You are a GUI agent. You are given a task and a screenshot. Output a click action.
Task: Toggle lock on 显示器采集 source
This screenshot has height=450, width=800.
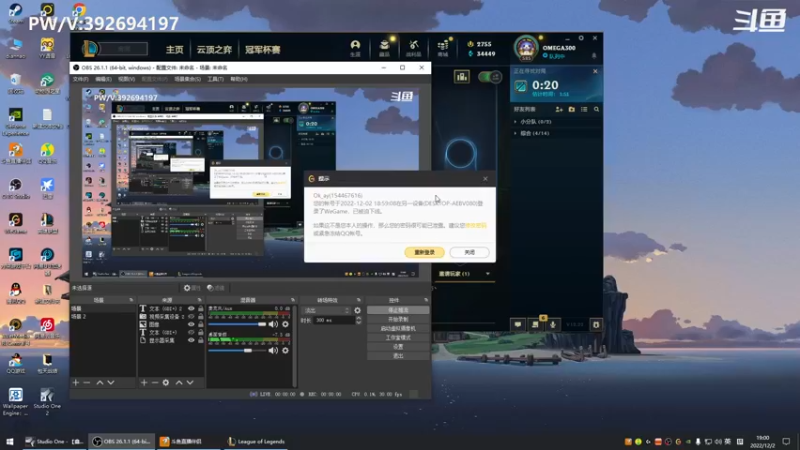201,340
